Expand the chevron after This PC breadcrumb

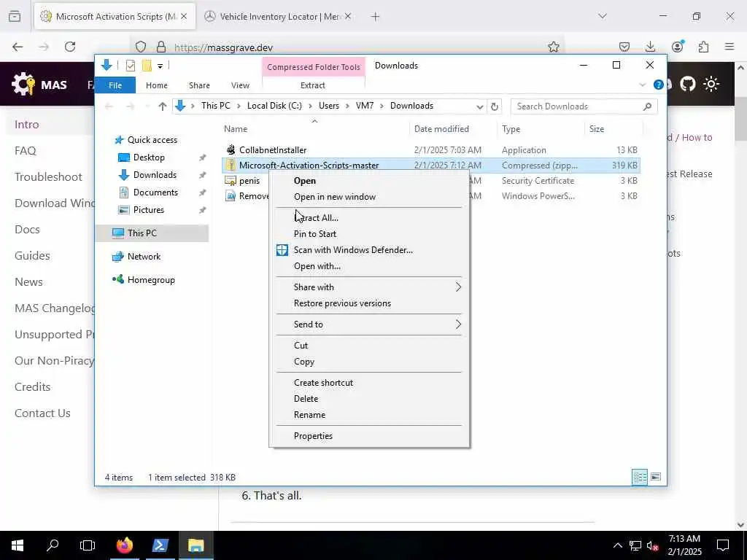coord(238,106)
